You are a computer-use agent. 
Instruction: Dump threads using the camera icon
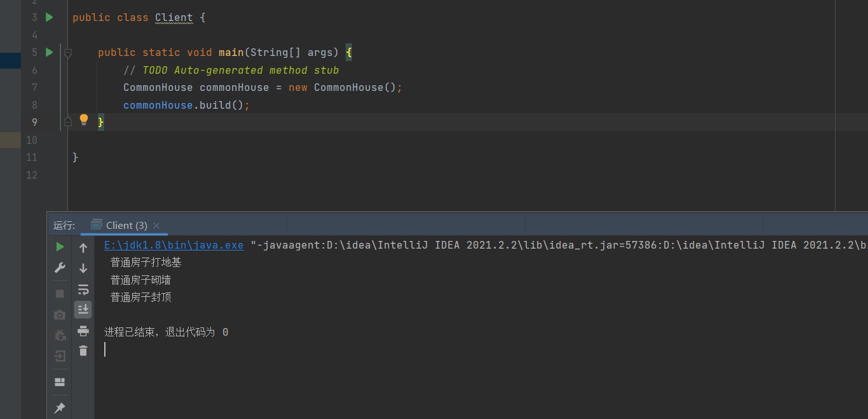point(60,315)
